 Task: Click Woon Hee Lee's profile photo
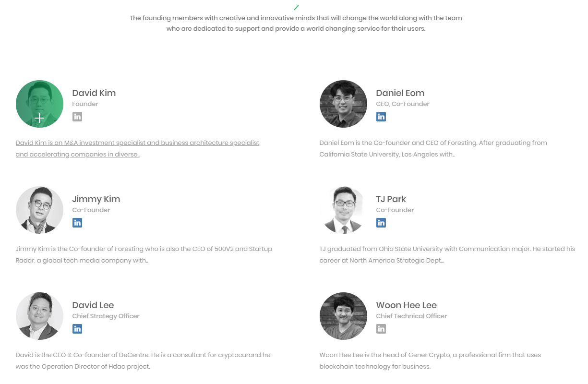coord(343,316)
